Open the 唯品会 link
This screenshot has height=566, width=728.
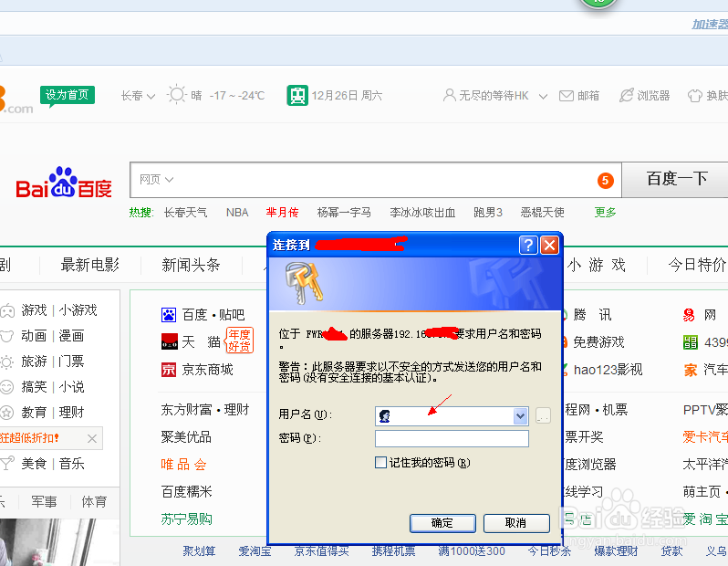tap(183, 465)
